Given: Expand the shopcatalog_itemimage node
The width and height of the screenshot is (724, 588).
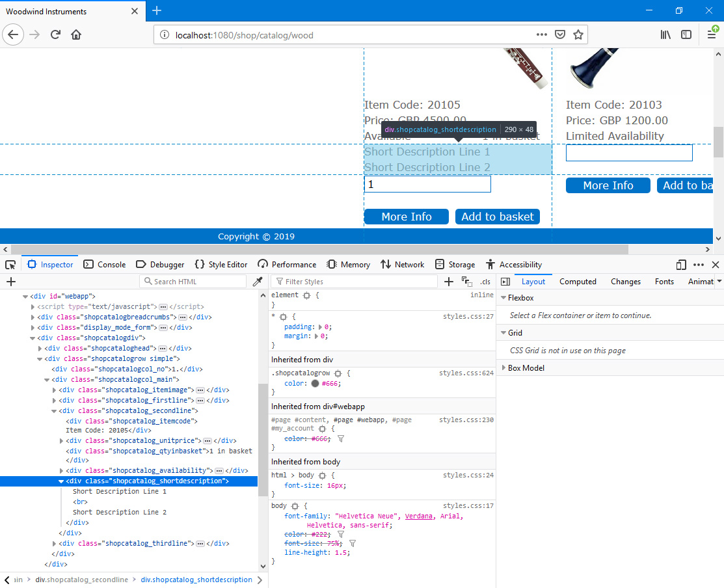Looking at the screenshot, I should coord(54,390).
